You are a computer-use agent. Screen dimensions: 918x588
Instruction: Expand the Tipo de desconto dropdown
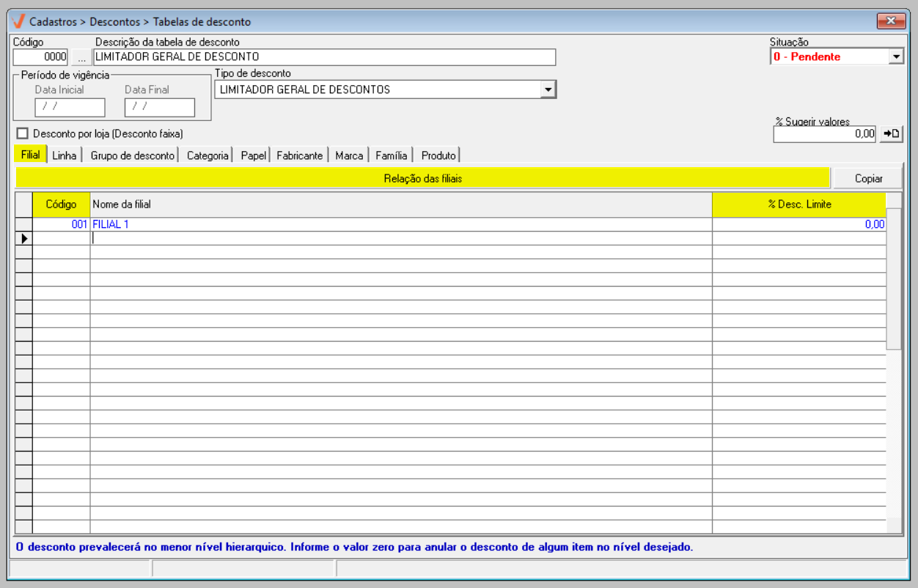tap(547, 89)
